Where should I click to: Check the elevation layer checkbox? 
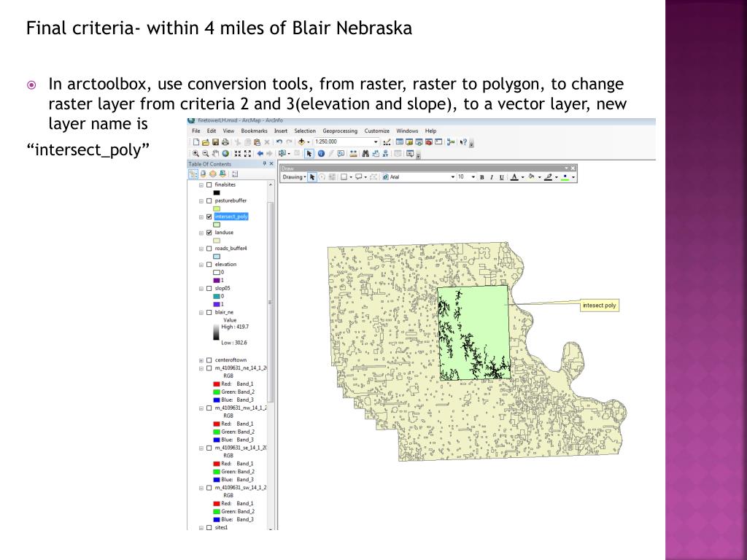[209, 265]
